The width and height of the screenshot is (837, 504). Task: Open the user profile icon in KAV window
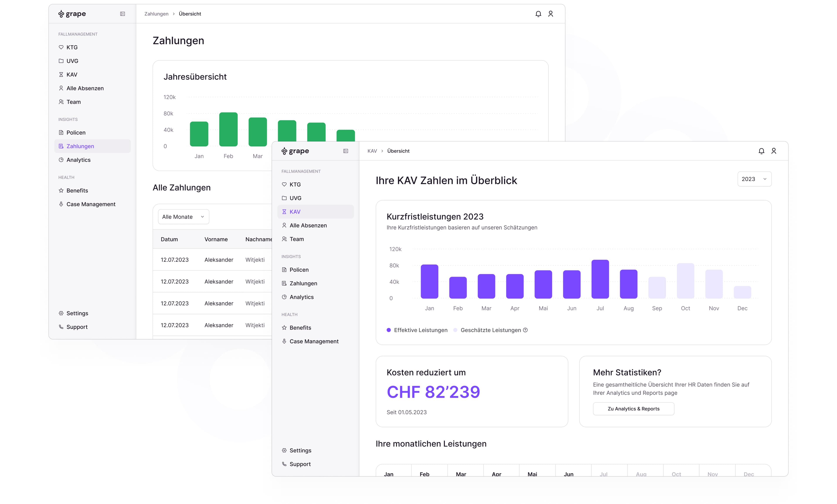tap(774, 151)
